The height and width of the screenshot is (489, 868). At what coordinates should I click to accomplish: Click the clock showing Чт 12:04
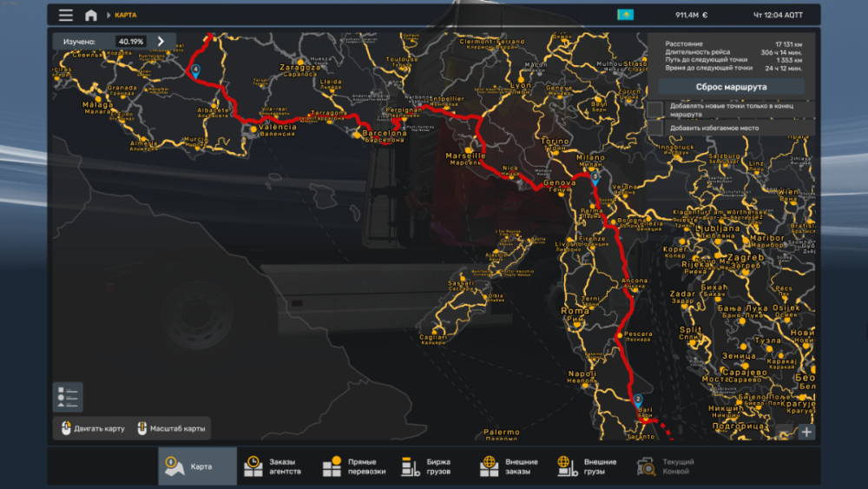click(778, 15)
